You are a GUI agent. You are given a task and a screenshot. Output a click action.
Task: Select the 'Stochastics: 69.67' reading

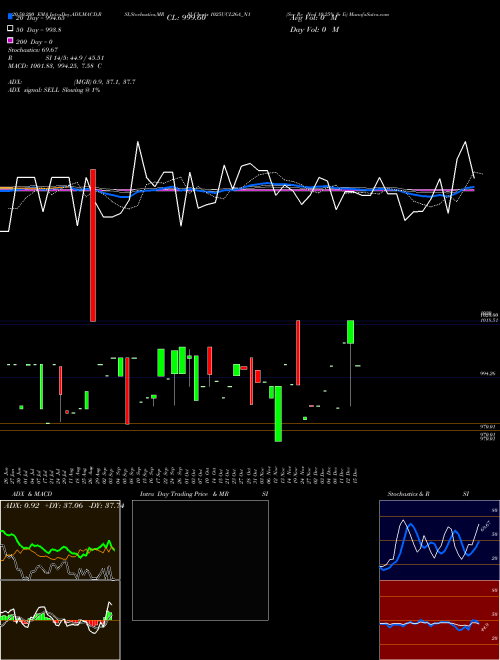pyautogui.click(x=33, y=50)
